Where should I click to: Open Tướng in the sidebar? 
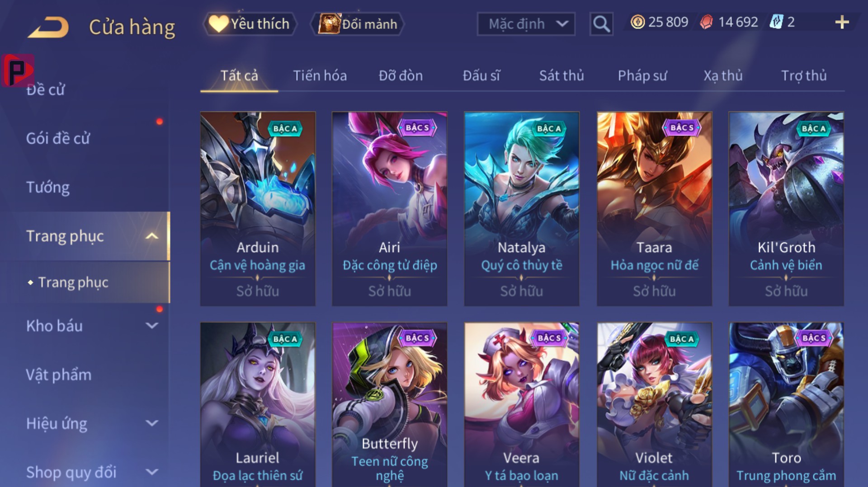[x=48, y=187]
